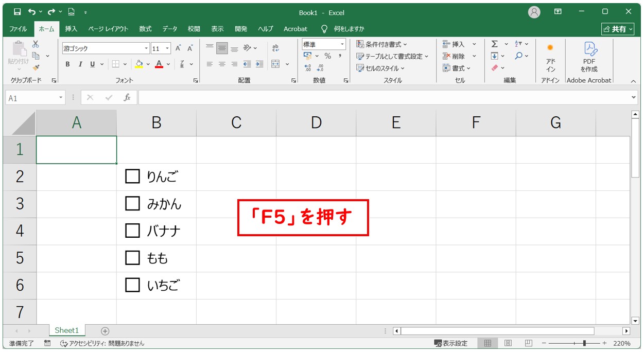Open Sort and Filter icon
Screen dimensions: 644x352
pos(518,44)
